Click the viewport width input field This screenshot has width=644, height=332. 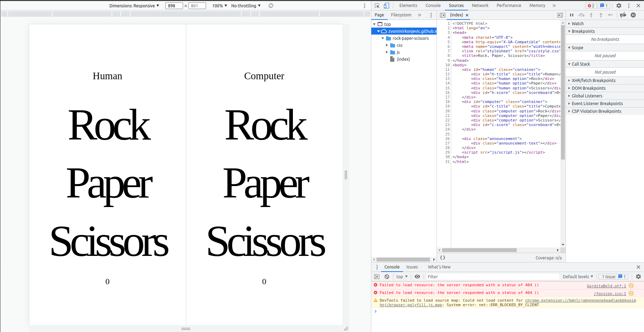coord(174,6)
